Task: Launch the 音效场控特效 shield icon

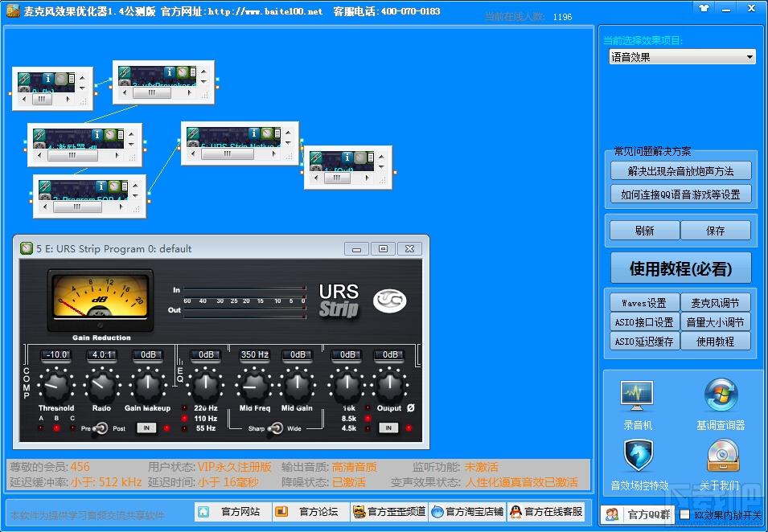Action: (639, 456)
